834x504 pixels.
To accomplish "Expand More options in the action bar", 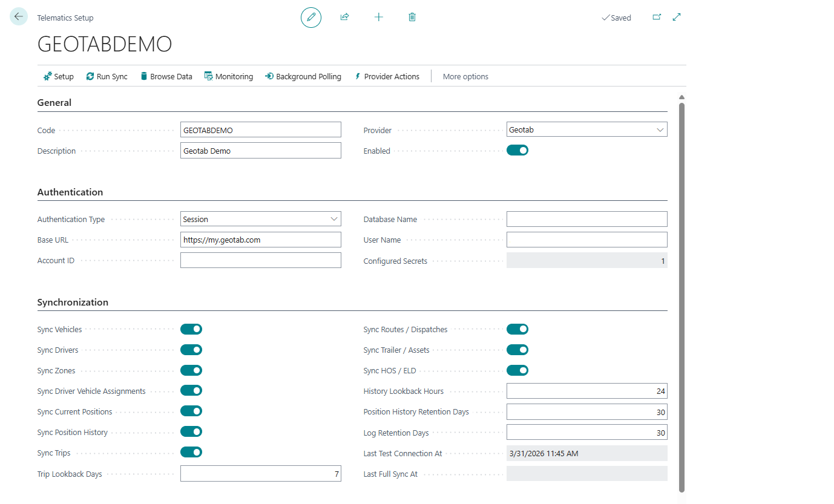I will (465, 76).
